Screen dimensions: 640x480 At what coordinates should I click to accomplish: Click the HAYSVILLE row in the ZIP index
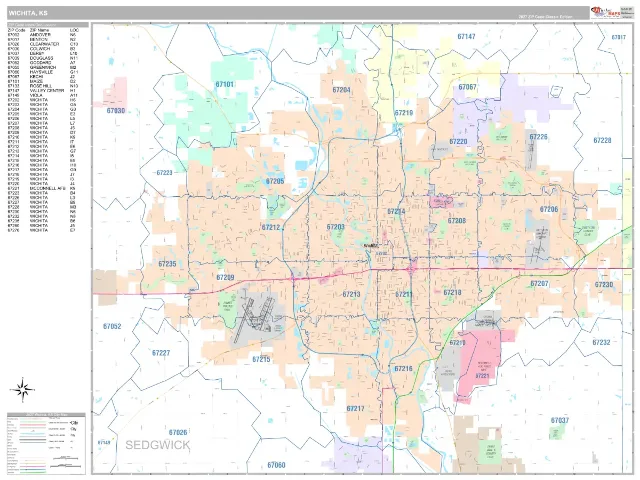click(43, 72)
